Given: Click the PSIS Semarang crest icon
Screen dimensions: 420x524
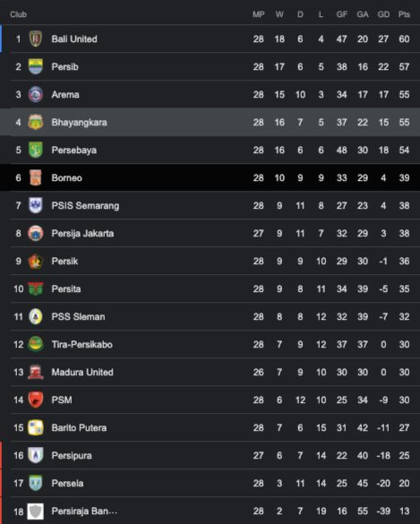Looking at the screenshot, I should [36, 205].
